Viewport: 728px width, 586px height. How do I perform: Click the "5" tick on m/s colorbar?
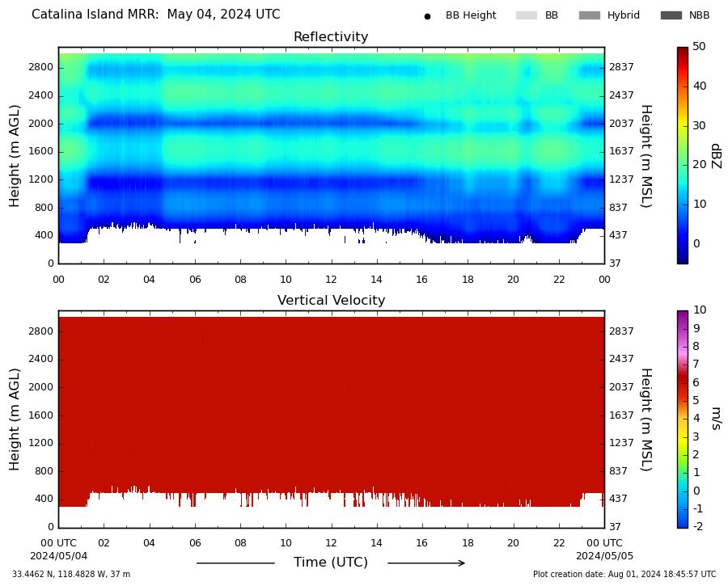coord(696,400)
